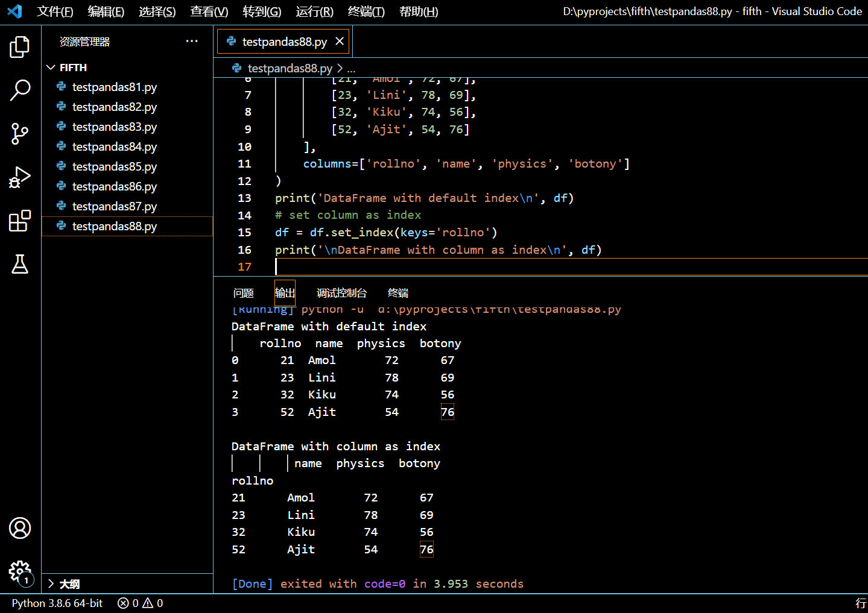
Task: Close the testpandas88.py editor tab
Action: coord(340,41)
